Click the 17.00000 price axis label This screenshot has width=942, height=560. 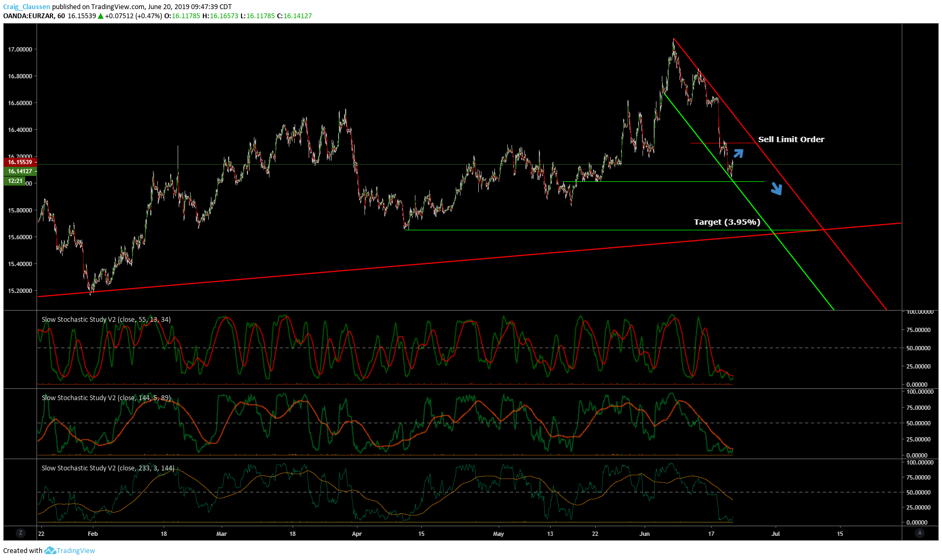coord(20,49)
